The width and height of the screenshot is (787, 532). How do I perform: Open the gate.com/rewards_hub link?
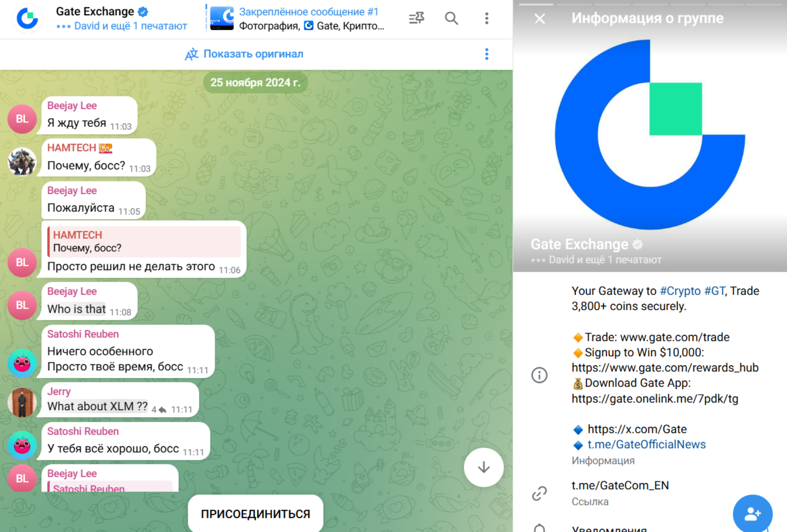click(x=665, y=368)
